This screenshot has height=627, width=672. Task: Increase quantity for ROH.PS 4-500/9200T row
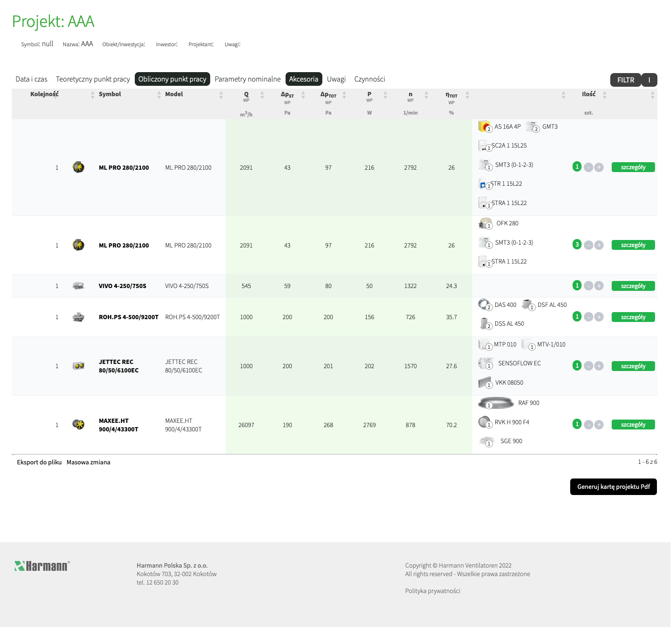click(599, 317)
